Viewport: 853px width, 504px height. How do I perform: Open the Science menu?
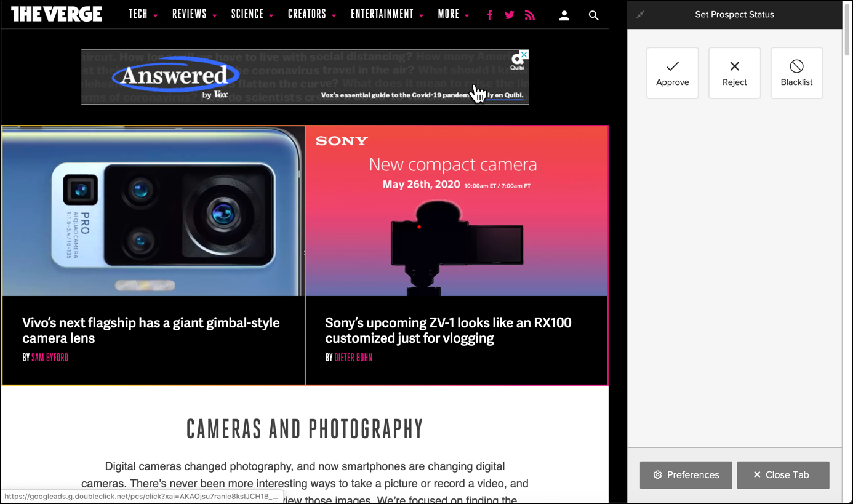click(252, 14)
